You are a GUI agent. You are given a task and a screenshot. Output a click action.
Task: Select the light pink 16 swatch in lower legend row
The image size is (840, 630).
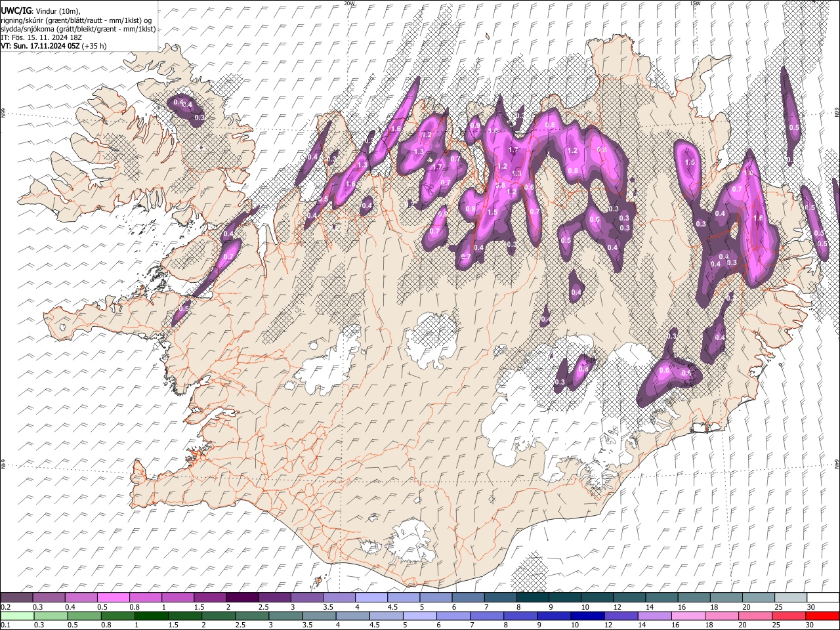tap(688, 616)
